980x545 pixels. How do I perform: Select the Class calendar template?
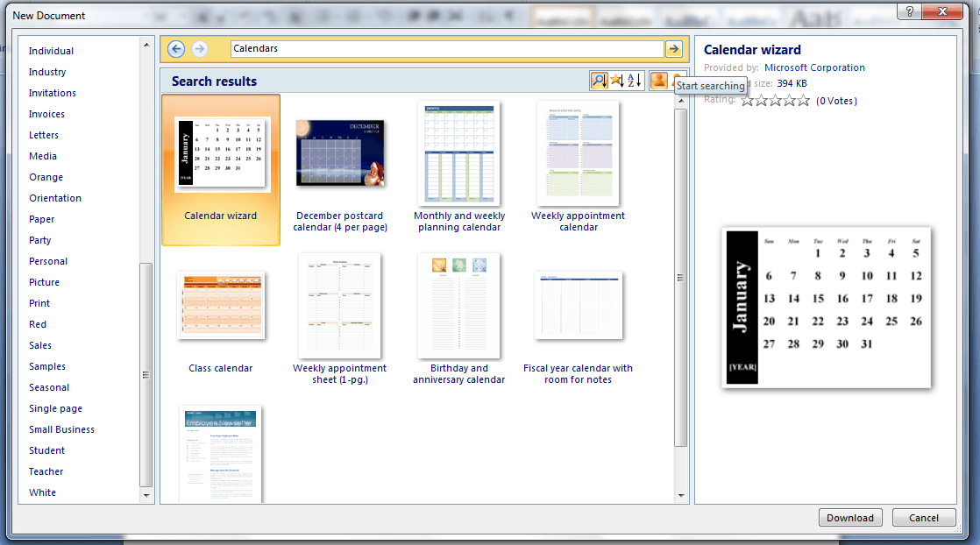220,305
